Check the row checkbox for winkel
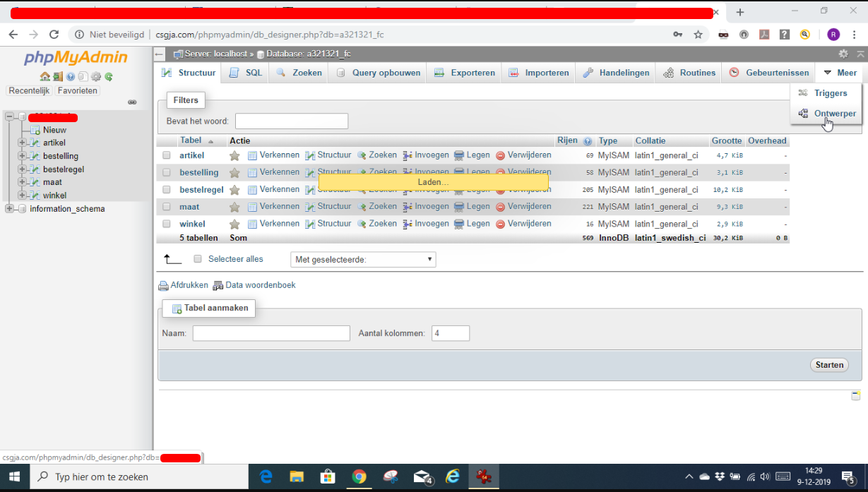 pos(167,223)
